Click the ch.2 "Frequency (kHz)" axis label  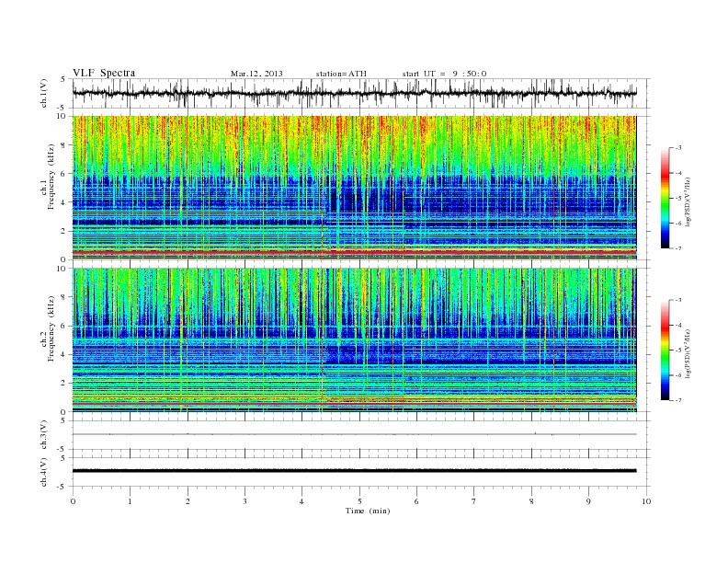click(51, 327)
